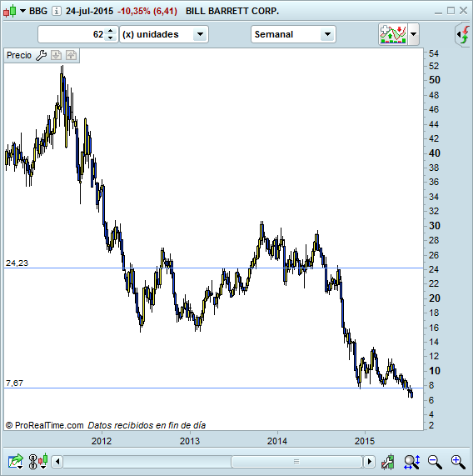473x476 pixels.
Task: Select the 24,23 horizontal line label
Action: [x=17, y=263]
